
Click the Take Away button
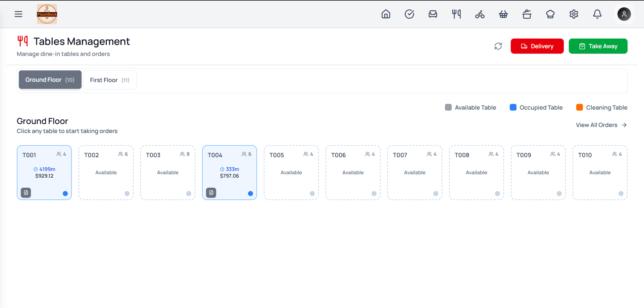(x=598, y=46)
